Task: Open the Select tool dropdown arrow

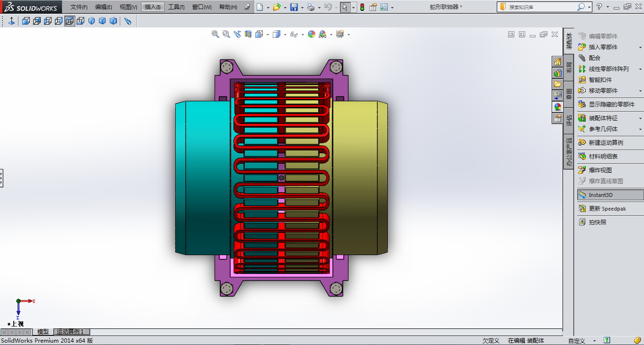Action: 353,7
